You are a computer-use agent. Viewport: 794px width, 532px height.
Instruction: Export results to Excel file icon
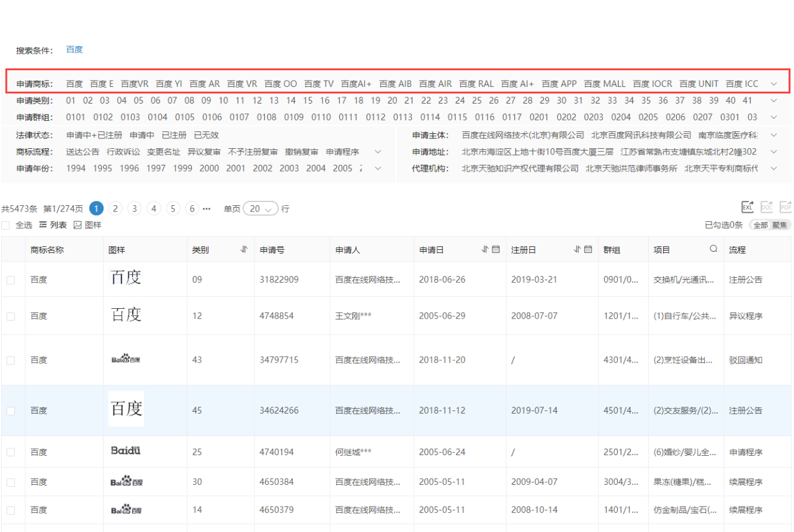coord(748,207)
